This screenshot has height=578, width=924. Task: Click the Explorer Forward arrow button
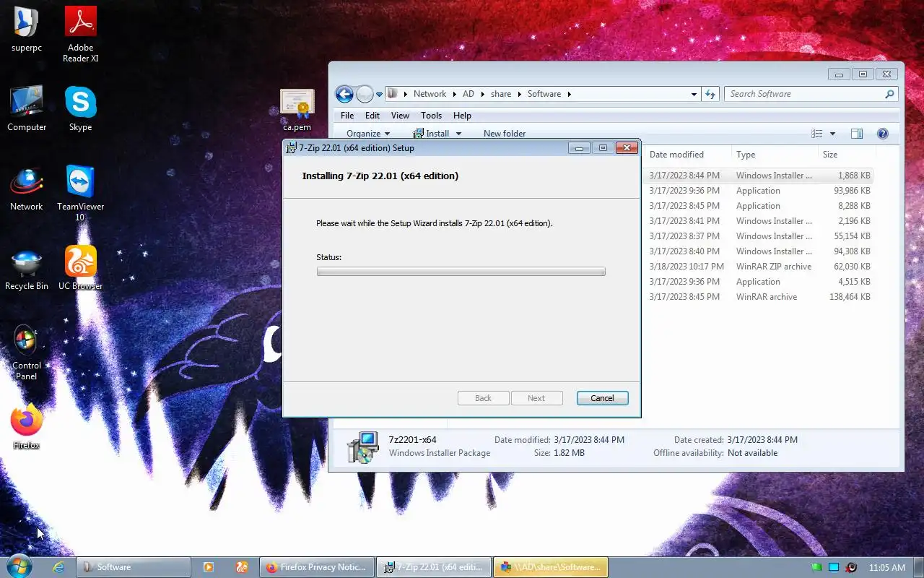click(x=365, y=94)
